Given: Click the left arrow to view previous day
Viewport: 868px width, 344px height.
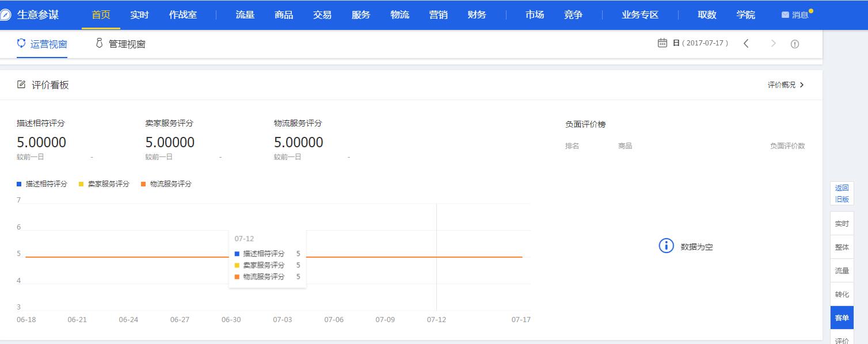Looking at the screenshot, I should coord(747,43).
